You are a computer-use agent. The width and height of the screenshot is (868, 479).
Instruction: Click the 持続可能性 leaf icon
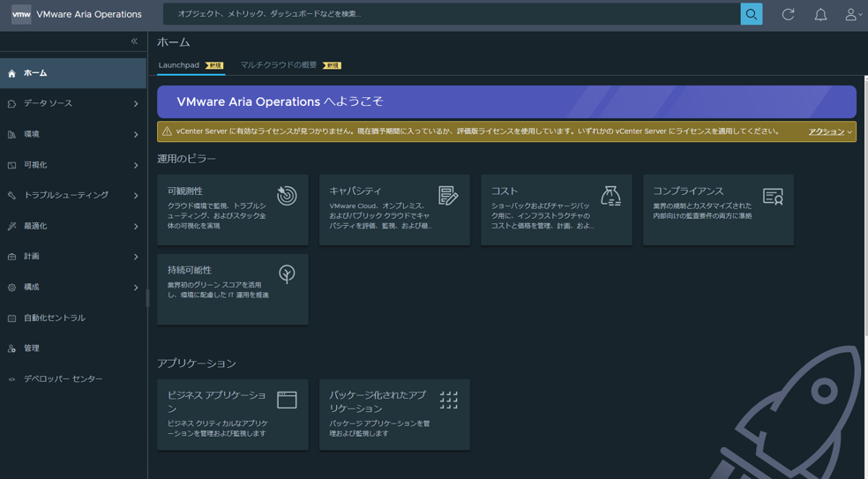click(287, 274)
